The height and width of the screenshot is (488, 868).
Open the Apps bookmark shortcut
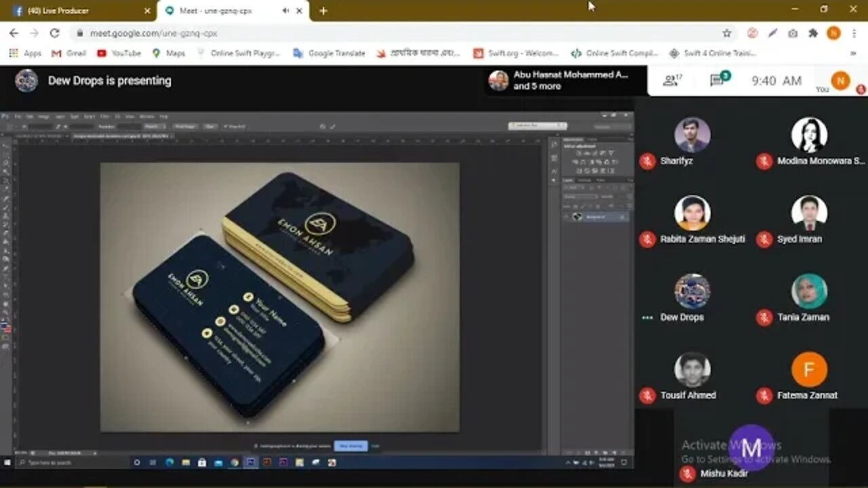(25, 53)
